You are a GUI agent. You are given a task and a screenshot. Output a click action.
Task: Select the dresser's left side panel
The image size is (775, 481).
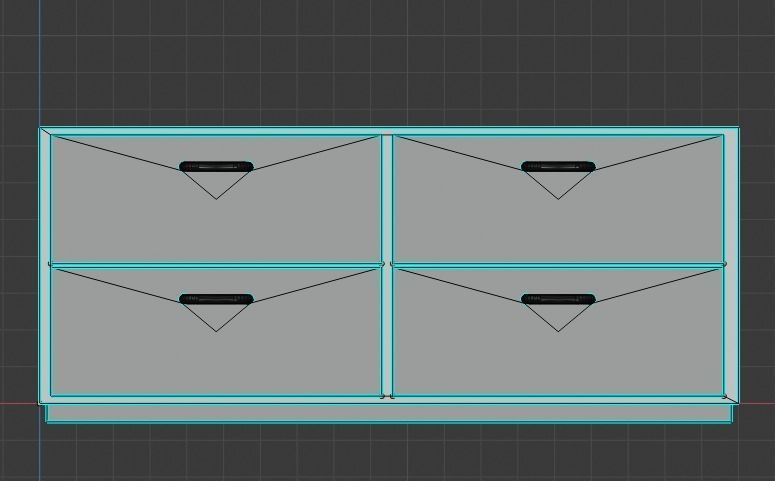click(x=44, y=265)
